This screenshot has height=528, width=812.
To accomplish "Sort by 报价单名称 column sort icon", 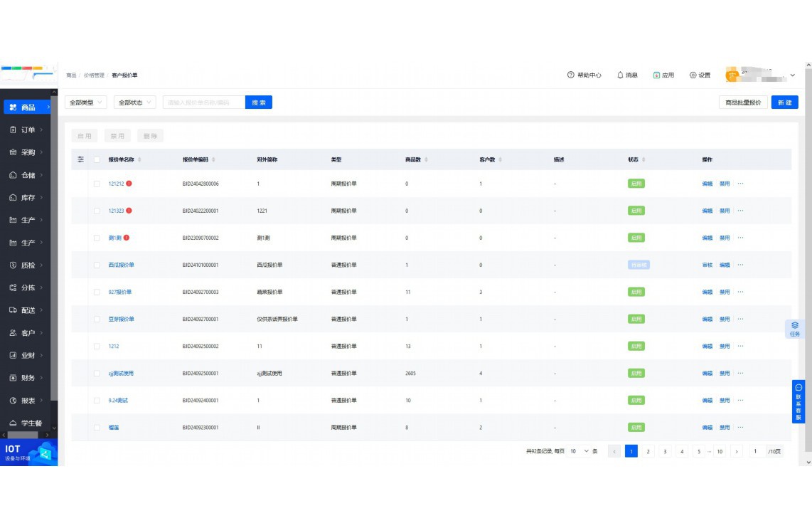I will (139, 159).
